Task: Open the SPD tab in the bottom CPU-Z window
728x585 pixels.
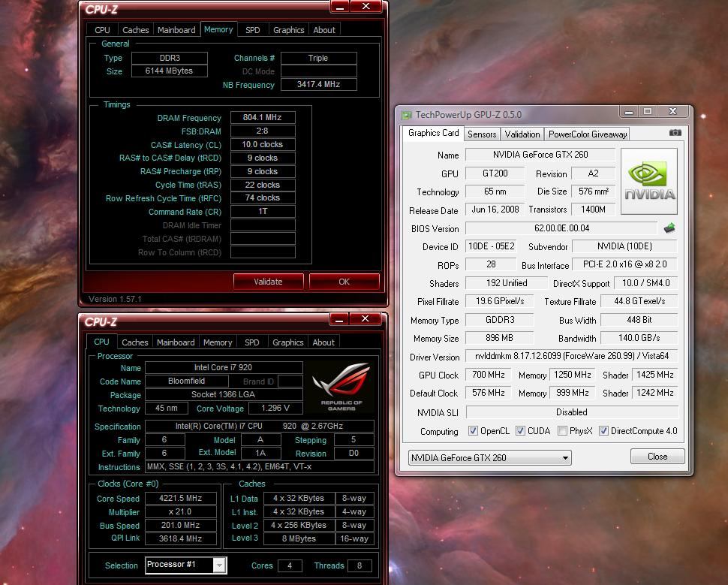Action: 251,342
